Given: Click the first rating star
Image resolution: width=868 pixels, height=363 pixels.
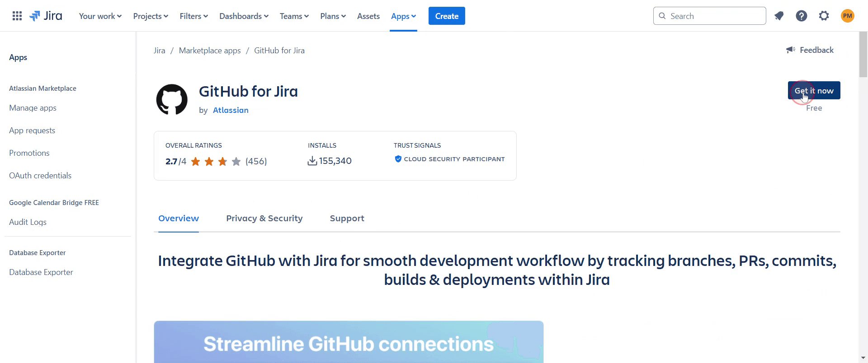Looking at the screenshot, I should 195,162.
